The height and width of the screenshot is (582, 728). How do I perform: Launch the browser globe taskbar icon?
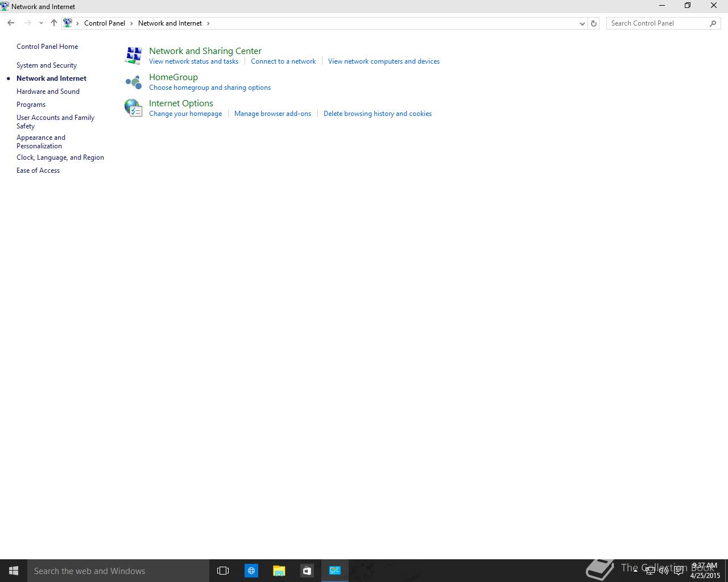tap(251, 571)
